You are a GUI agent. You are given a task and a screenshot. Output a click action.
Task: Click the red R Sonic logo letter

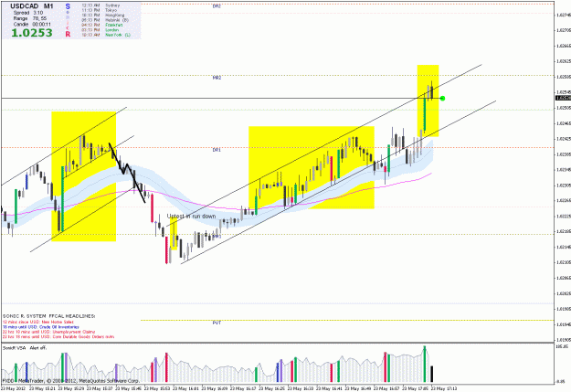click(68, 34)
